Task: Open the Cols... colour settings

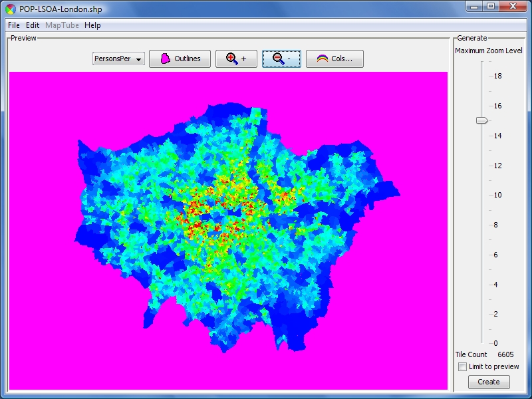Action: point(335,59)
